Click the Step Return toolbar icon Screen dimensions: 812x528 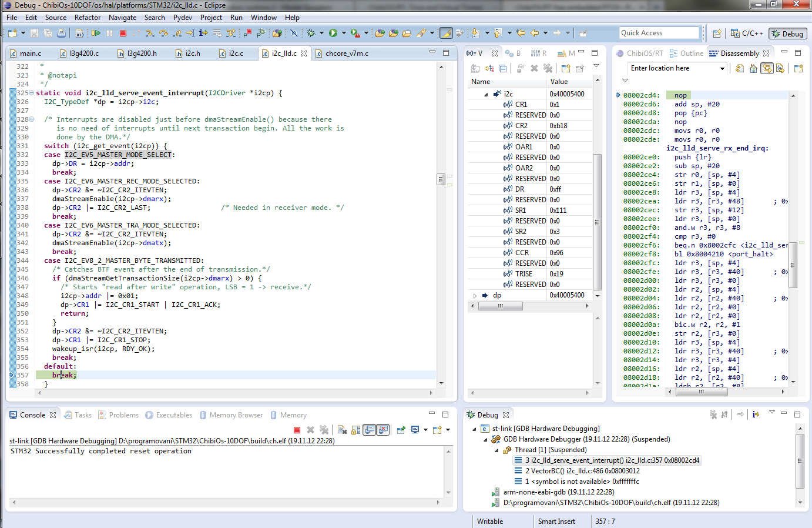177,34
